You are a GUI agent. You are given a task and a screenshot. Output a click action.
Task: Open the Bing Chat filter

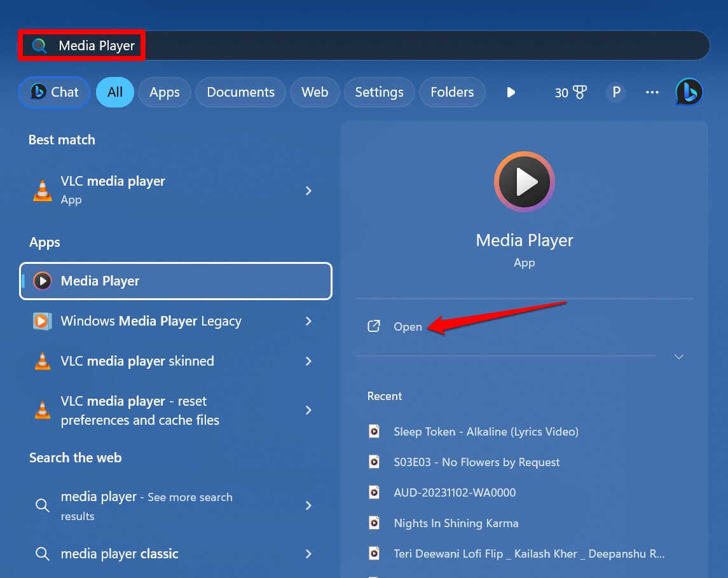[54, 92]
